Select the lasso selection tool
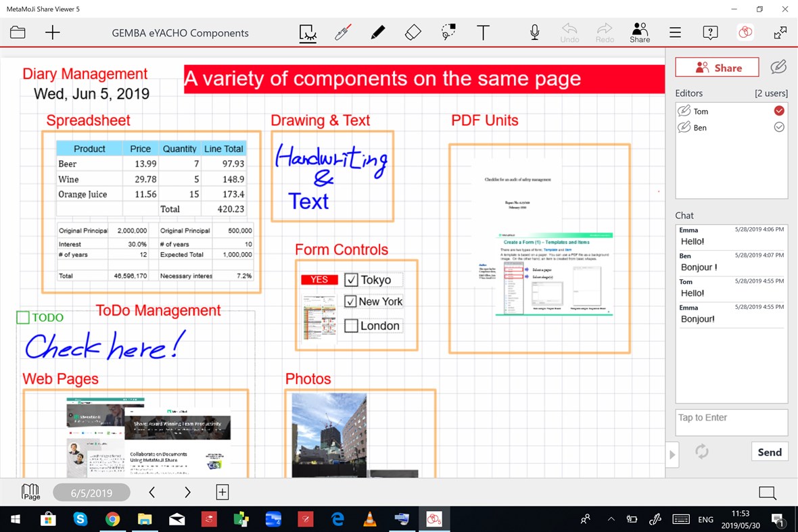The height and width of the screenshot is (532, 798). [448, 32]
